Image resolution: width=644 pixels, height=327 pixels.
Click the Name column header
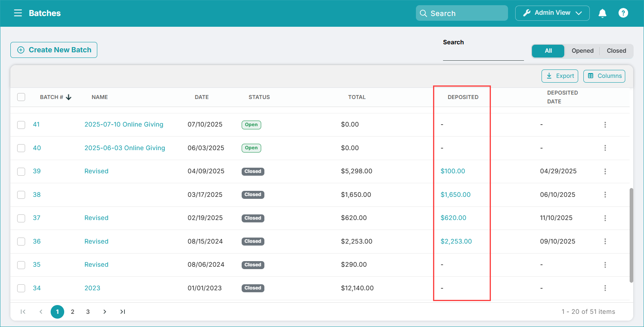point(100,97)
